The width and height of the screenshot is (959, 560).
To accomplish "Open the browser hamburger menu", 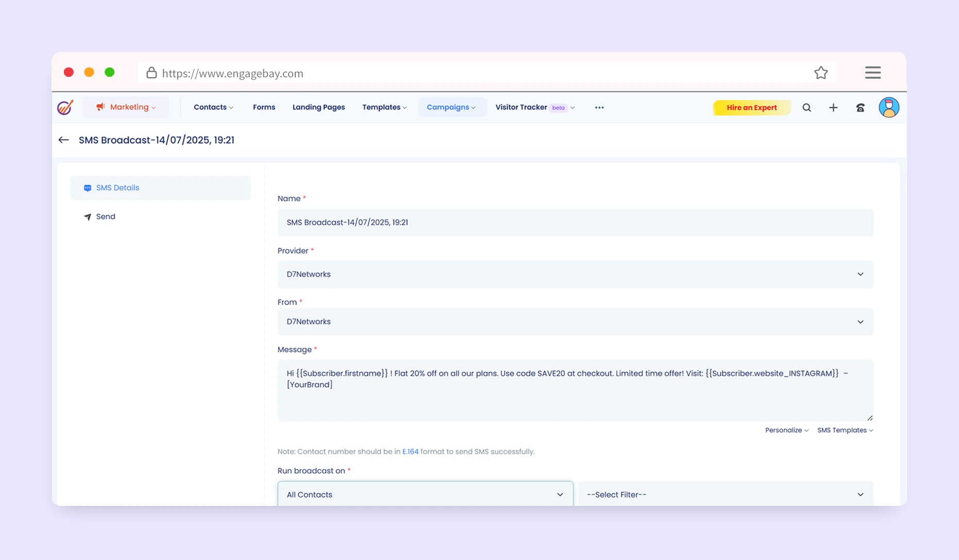I will tap(872, 73).
